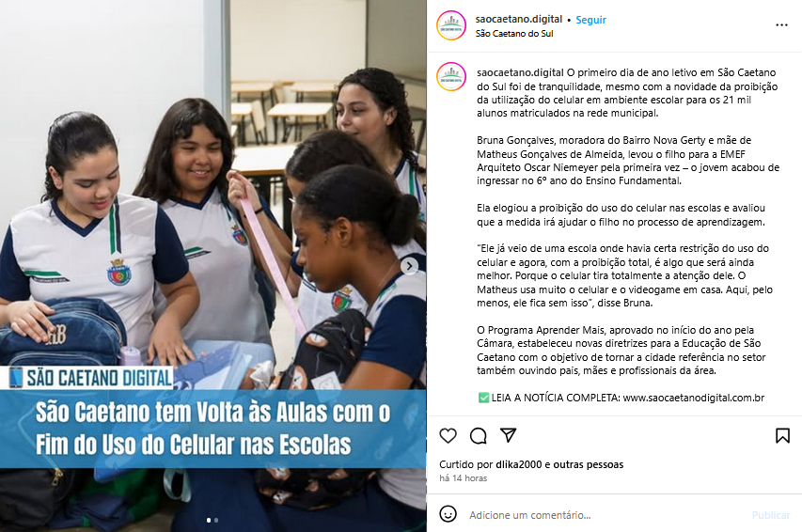Save post with bookmark icon
This screenshot has height=532, width=802.
pos(782,436)
